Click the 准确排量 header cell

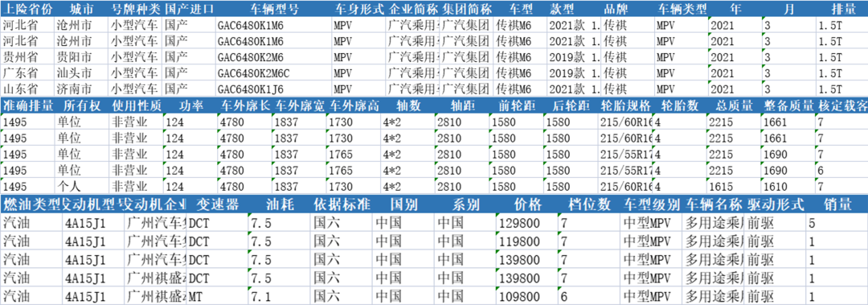tap(27, 106)
